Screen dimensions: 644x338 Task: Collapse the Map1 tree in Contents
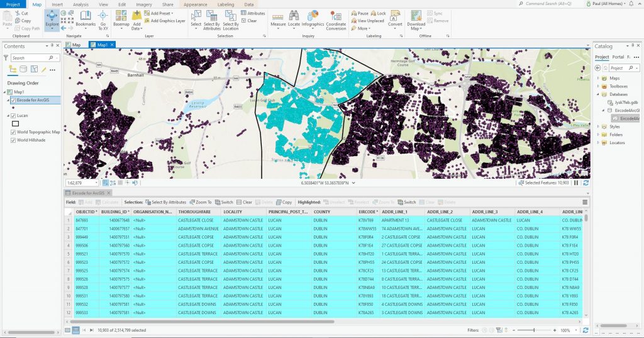click(x=4, y=92)
